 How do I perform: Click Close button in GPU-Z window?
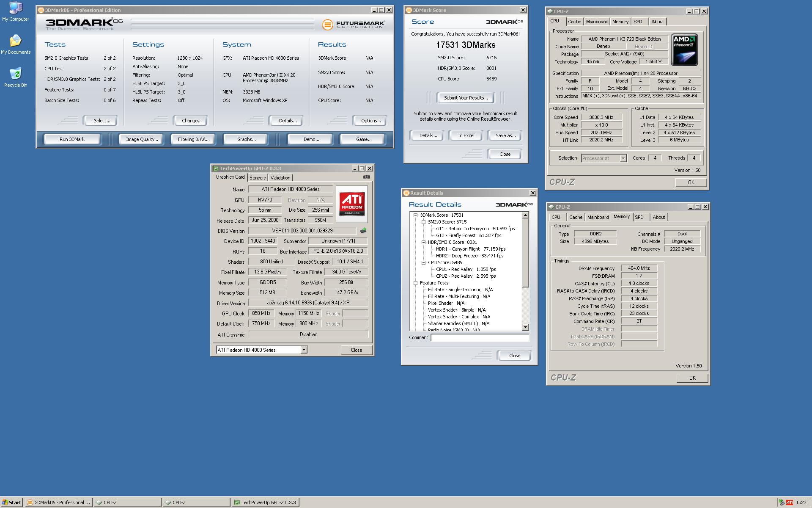click(x=356, y=350)
